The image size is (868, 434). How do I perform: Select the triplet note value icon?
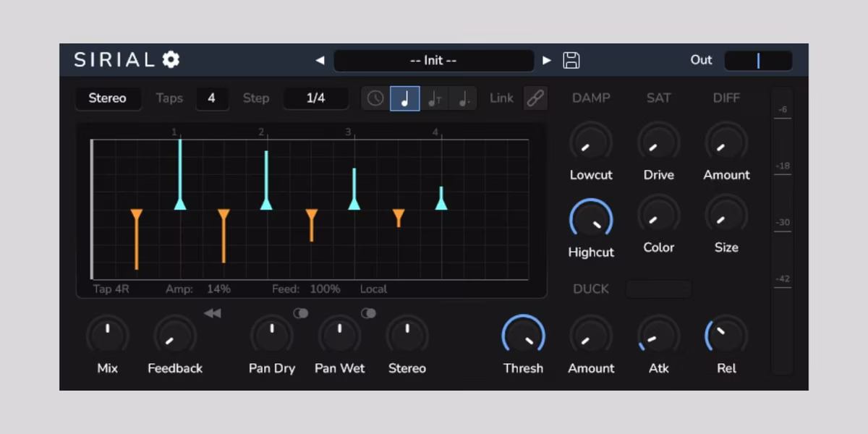pos(435,98)
